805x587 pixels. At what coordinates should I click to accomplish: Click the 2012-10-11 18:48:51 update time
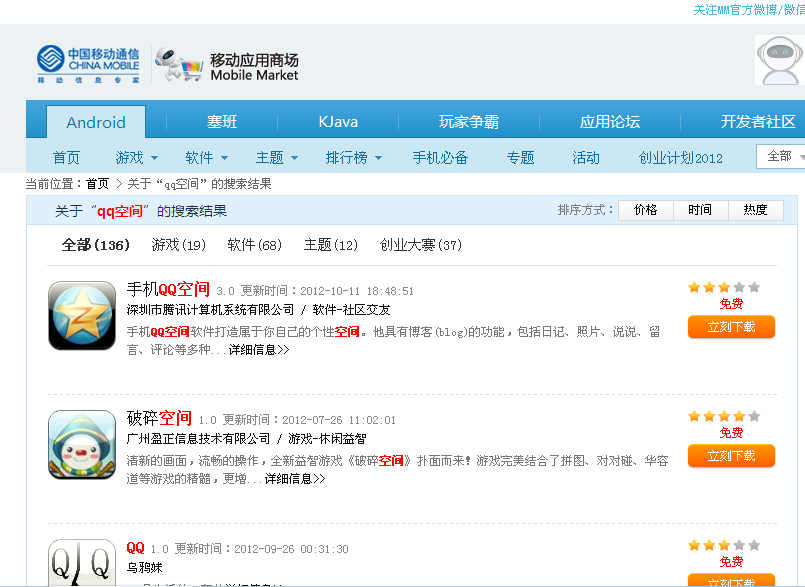pyautogui.click(x=357, y=291)
